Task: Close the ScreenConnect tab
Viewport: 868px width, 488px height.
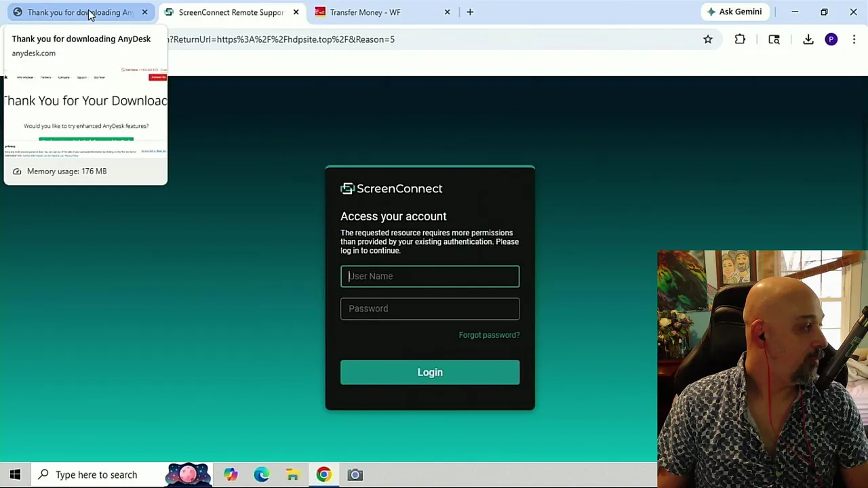Action: [296, 12]
